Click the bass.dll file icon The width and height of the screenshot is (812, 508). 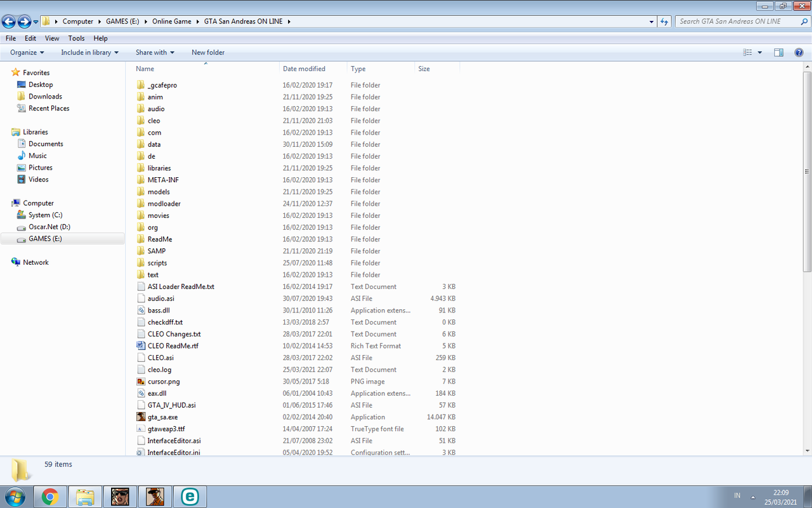pyautogui.click(x=141, y=311)
